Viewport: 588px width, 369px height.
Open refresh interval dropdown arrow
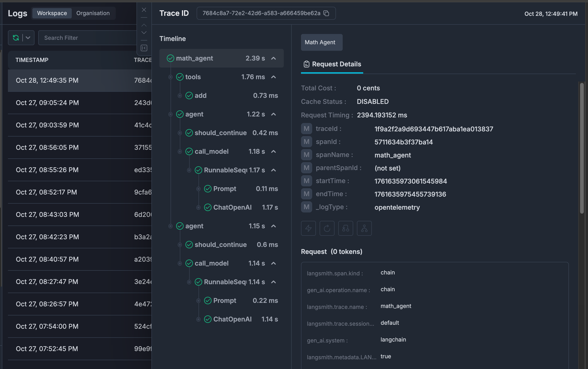[x=28, y=38]
